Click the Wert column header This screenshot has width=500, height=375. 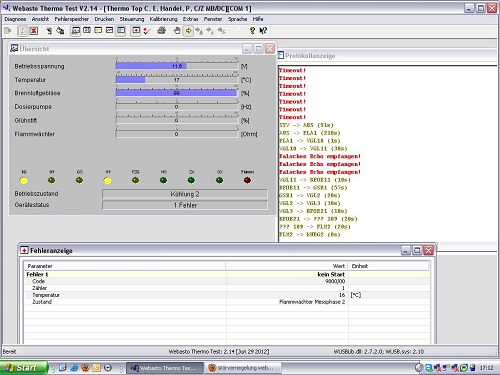pos(287,266)
